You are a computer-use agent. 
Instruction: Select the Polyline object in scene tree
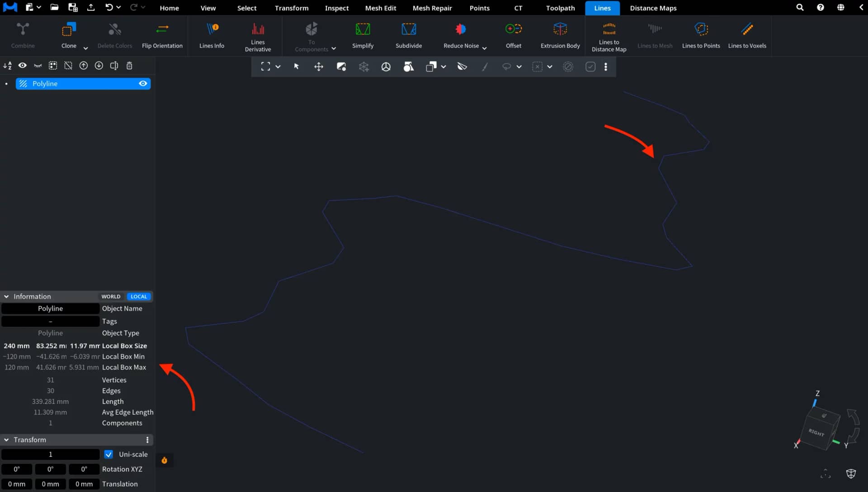click(x=83, y=84)
